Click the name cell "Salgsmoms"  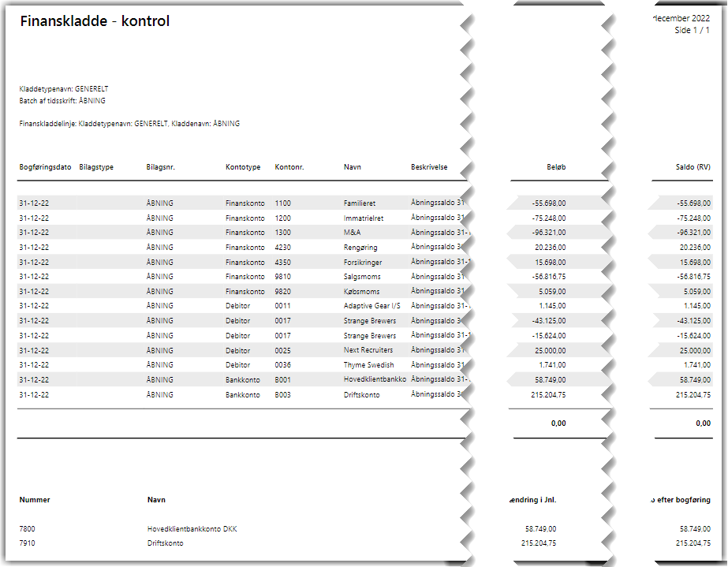coord(362,277)
